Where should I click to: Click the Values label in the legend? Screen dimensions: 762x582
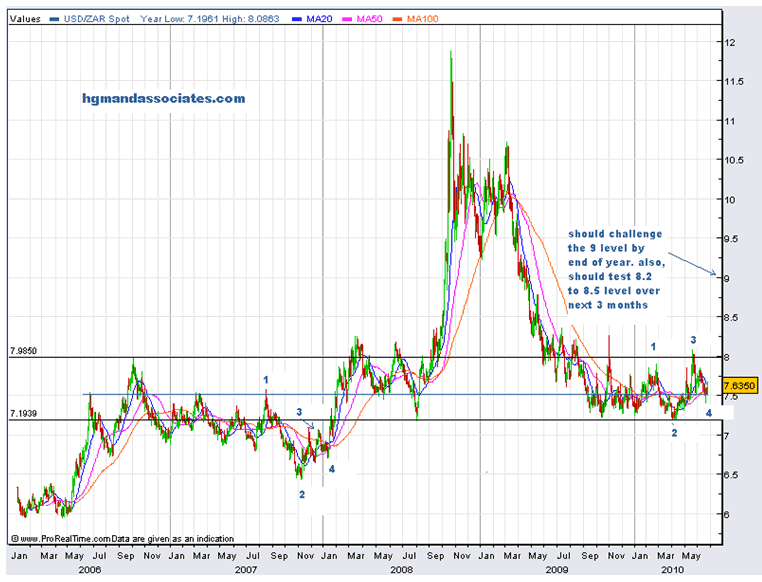(x=26, y=18)
